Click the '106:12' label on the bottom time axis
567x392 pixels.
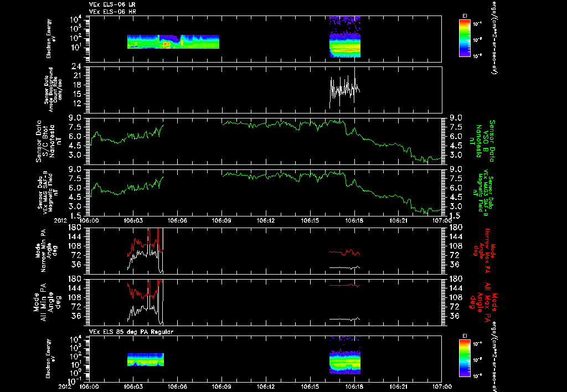pos(266,386)
